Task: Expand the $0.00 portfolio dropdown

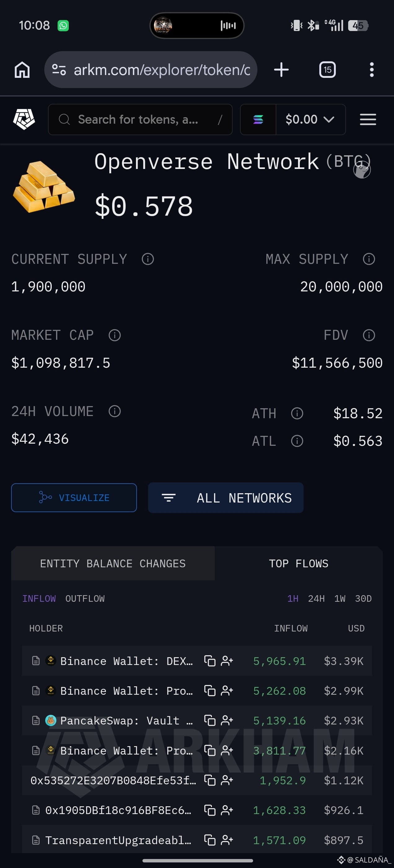Action: (310, 119)
